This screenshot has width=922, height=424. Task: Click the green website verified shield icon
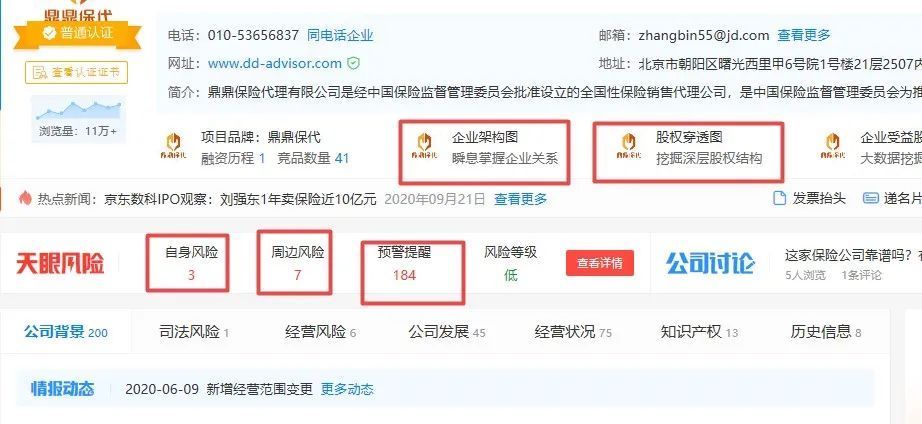pyautogui.click(x=353, y=63)
